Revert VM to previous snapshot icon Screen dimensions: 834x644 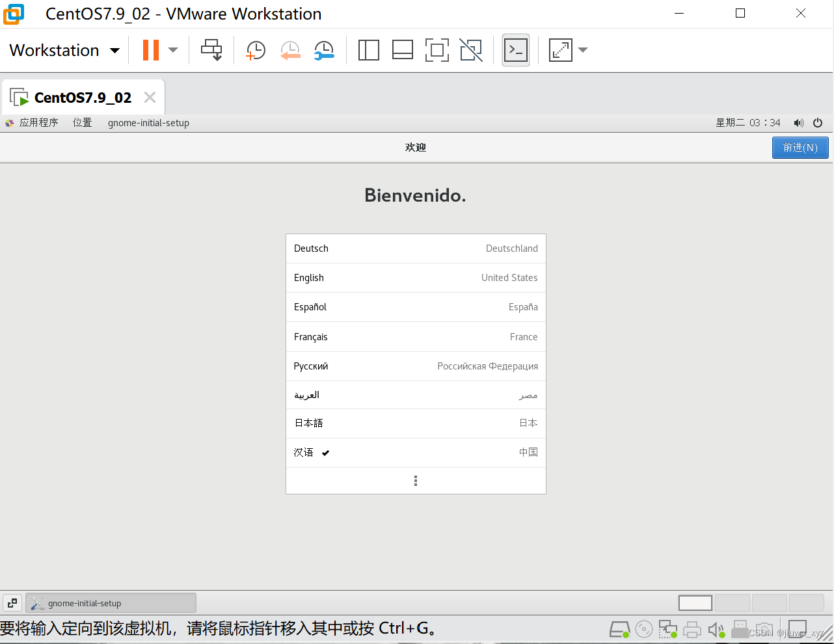click(x=290, y=50)
